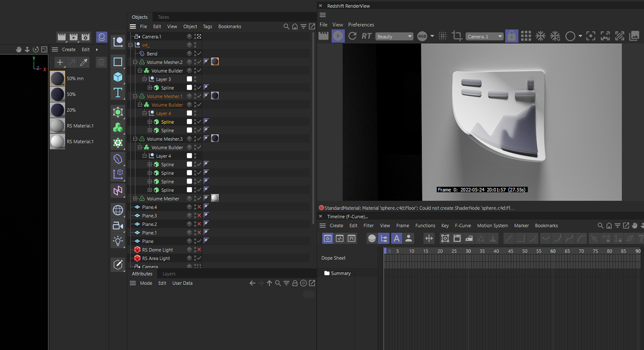Click the add new material plus icon

(59, 62)
